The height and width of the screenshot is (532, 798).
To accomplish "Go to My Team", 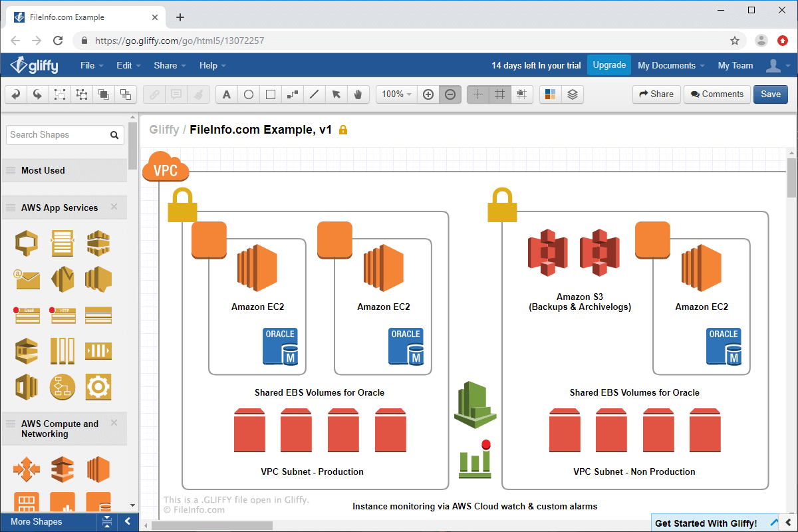I will pos(735,65).
